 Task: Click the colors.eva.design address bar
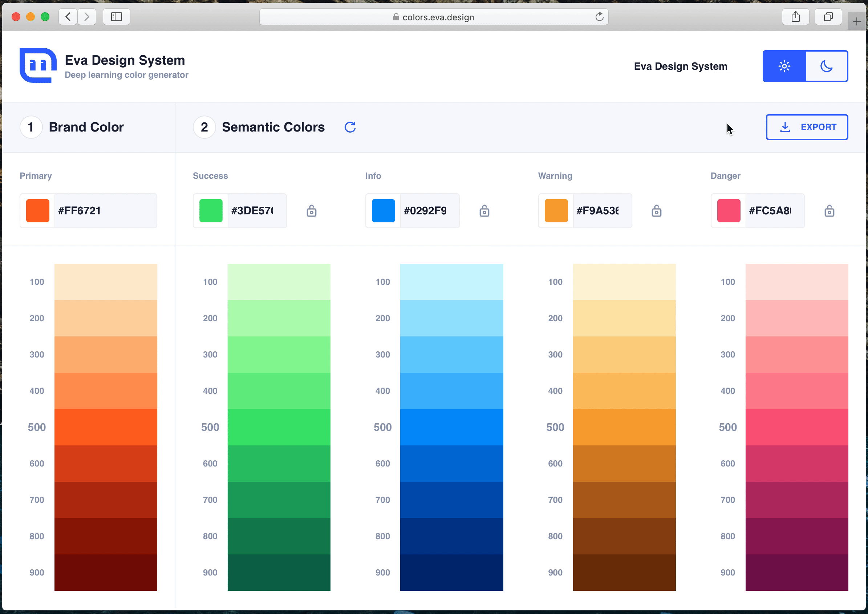434,17
